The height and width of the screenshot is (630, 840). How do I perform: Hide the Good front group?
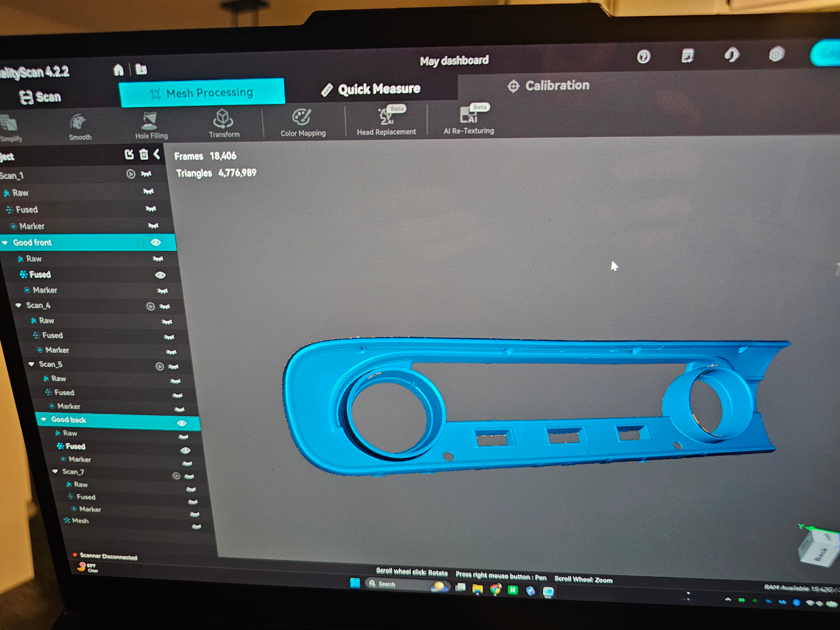click(x=156, y=242)
